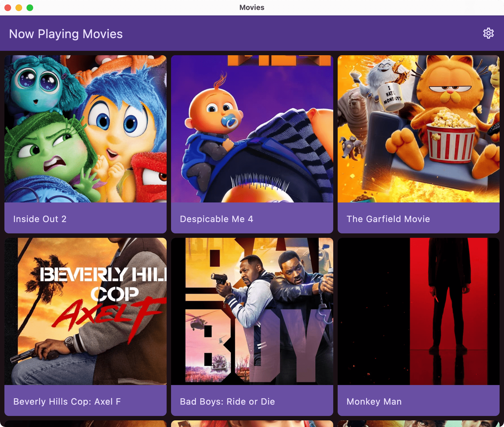Close the Movies window with red button

[x=8, y=8]
